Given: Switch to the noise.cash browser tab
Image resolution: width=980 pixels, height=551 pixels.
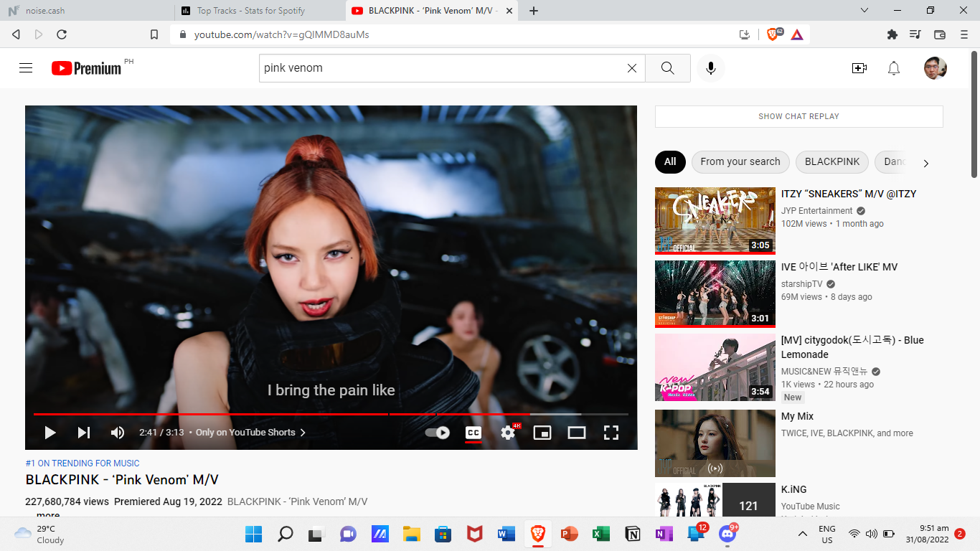Looking at the screenshot, I should click(x=87, y=11).
